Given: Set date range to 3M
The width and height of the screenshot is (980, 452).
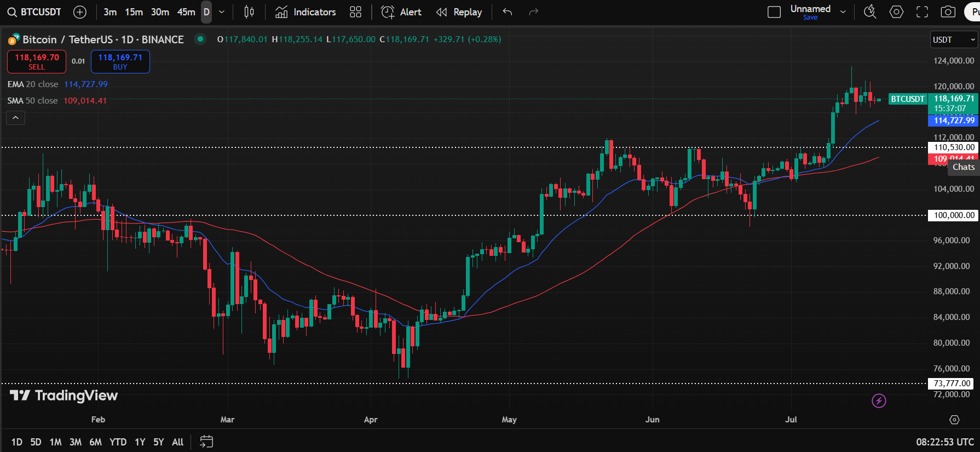Looking at the screenshot, I should click(x=76, y=442).
